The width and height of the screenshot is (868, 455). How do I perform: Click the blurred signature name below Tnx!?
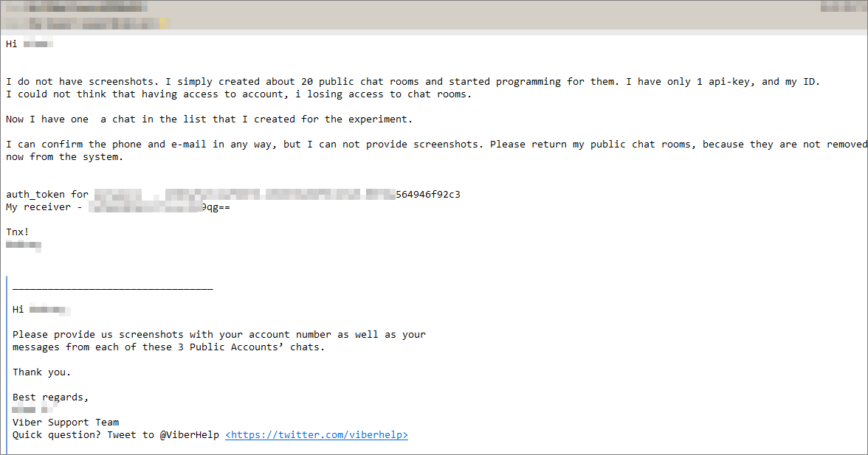(x=24, y=246)
